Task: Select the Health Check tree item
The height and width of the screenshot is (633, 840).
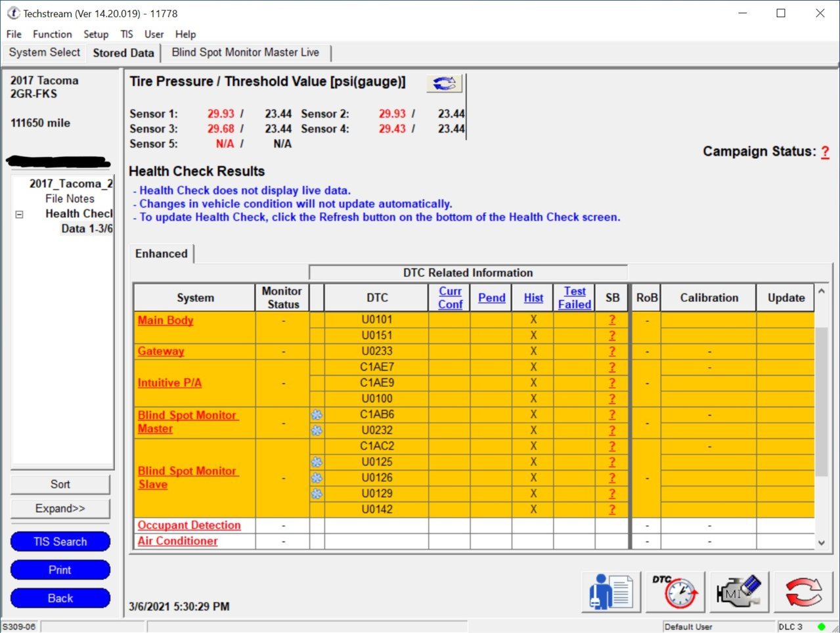Action: click(79, 213)
